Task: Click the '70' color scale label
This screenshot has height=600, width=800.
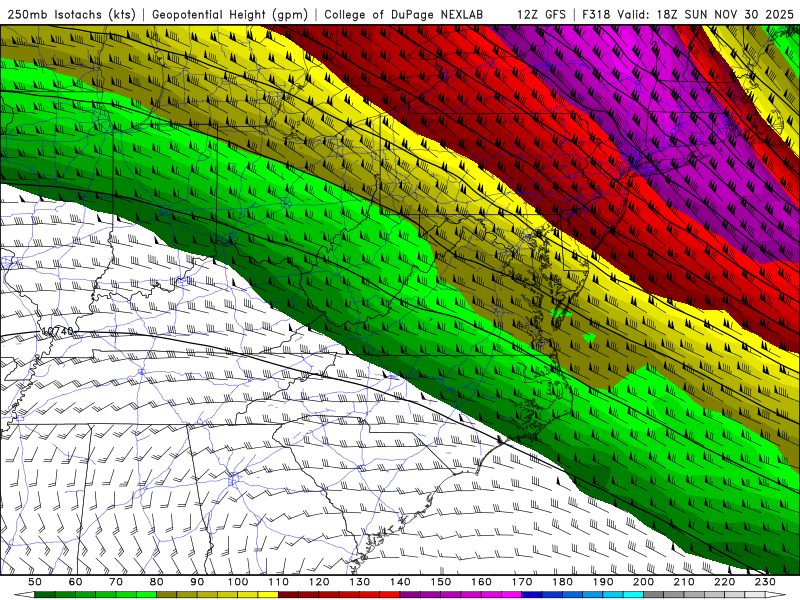Action: [116, 582]
